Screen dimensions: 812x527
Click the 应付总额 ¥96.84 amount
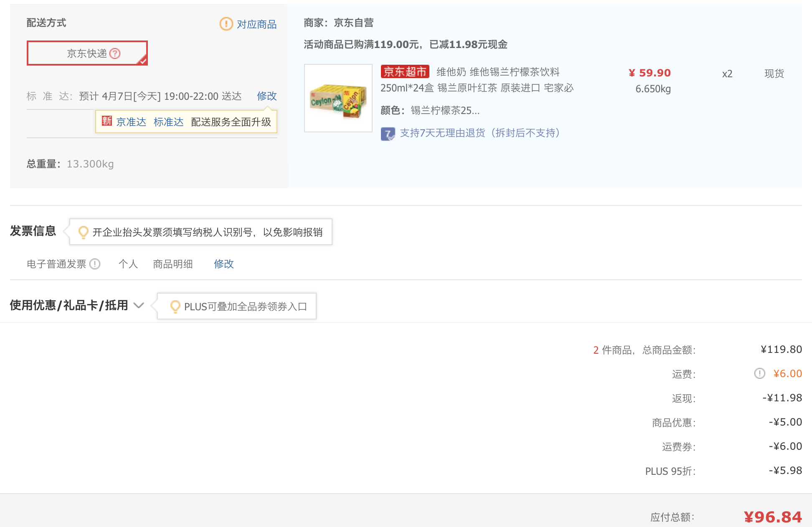(773, 517)
